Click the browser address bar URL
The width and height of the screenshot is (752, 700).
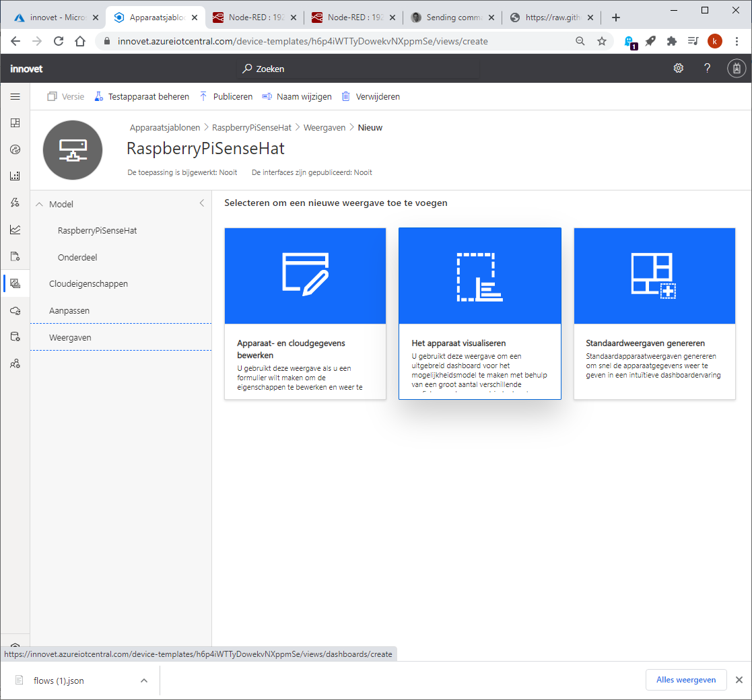[303, 41]
